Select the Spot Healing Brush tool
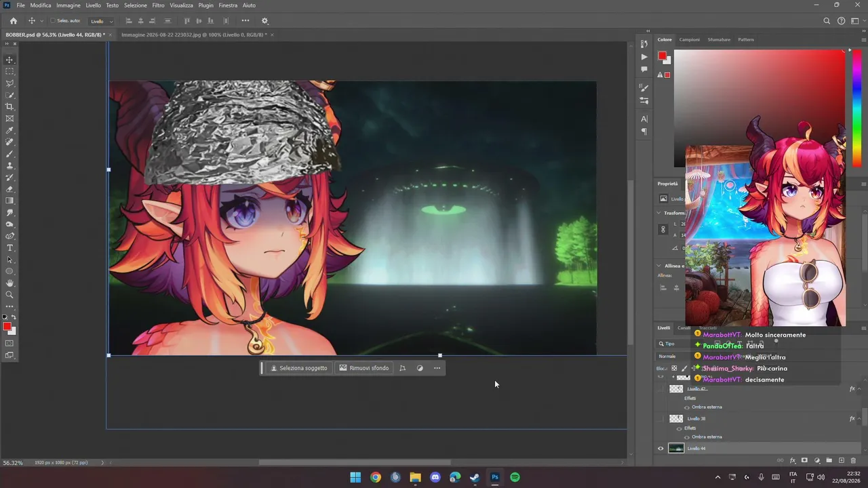 pos(9,142)
